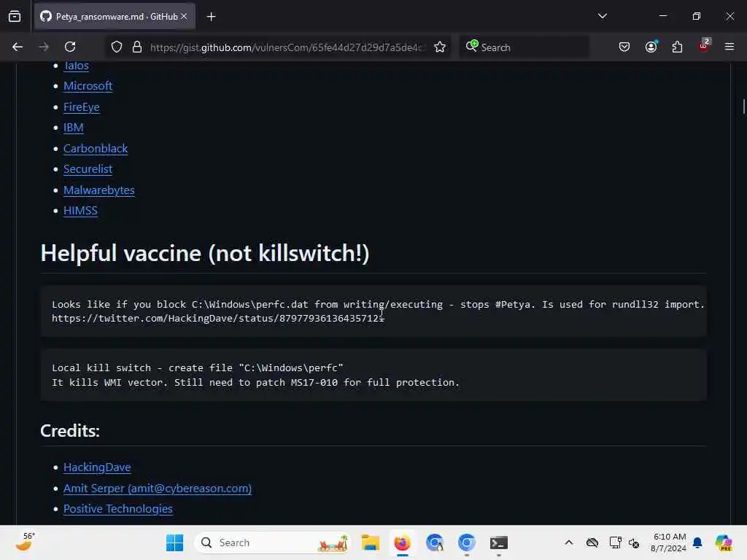Open the weather widget in taskbar
Viewport: 747px width, 560px height.
(x=25, y=542)
